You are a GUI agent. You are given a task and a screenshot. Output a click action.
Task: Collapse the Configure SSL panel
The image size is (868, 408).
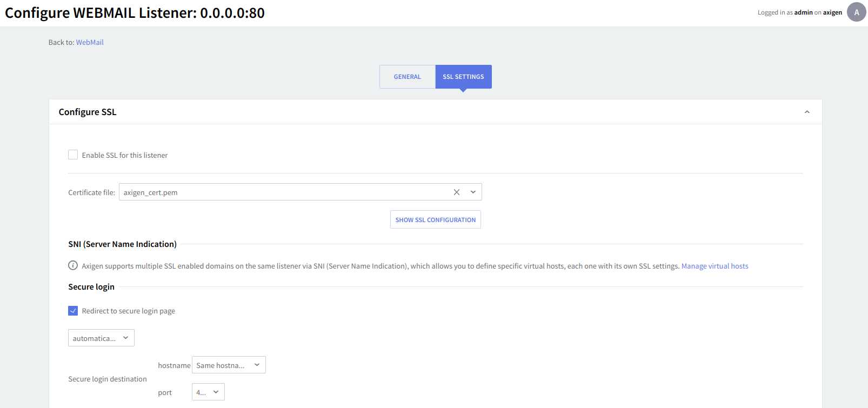807,112
